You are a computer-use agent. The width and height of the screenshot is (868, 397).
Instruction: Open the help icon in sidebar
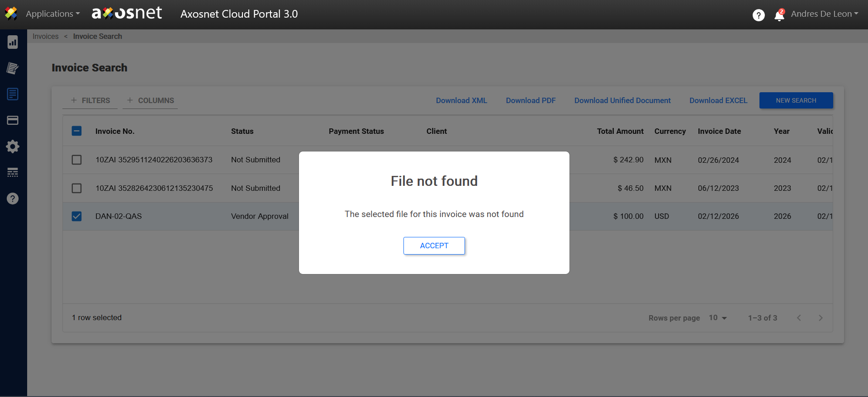point(13,198)
